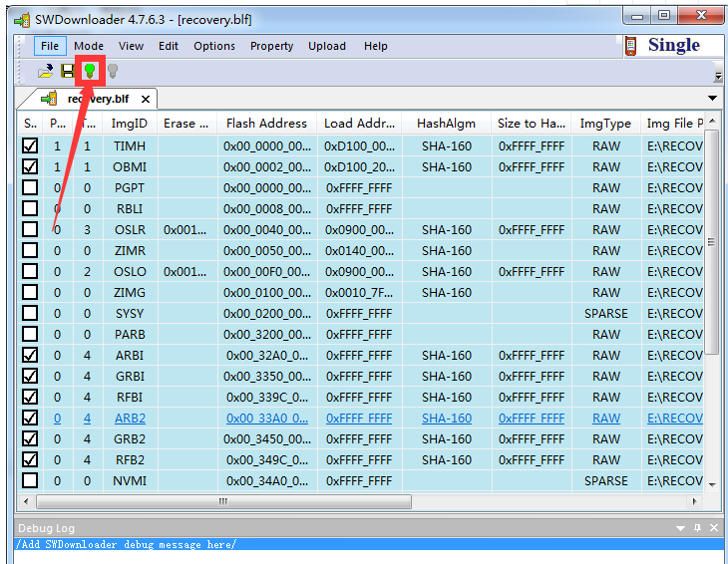This screenshot has width=728, height=564.
Task: Click the scroll down arrow
Action: click(712, 485)
